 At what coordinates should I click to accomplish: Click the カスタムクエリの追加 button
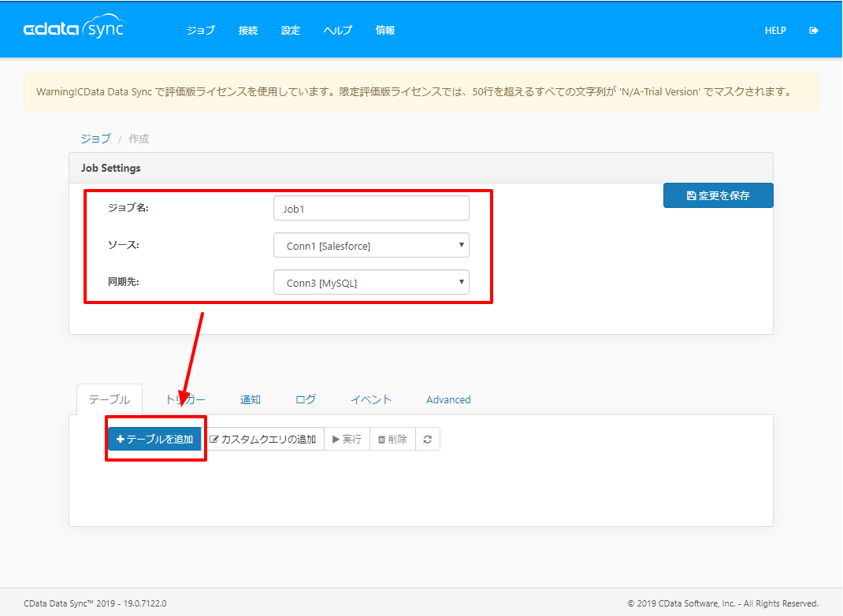(263, 439)
